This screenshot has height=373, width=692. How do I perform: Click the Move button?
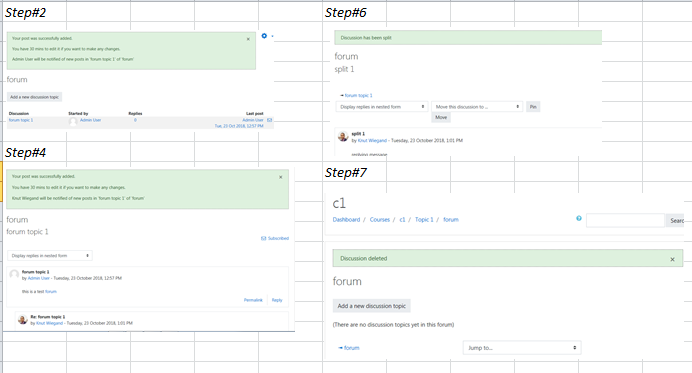coord(441,117)
